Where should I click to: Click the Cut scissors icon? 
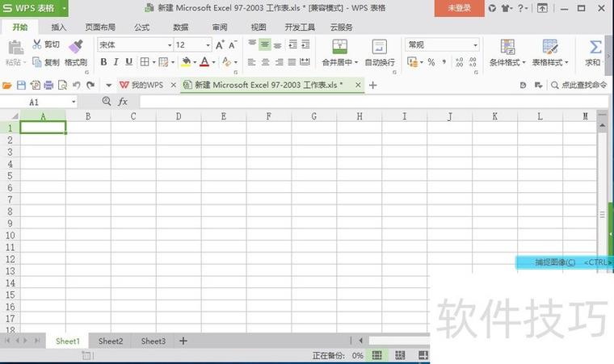37,44
